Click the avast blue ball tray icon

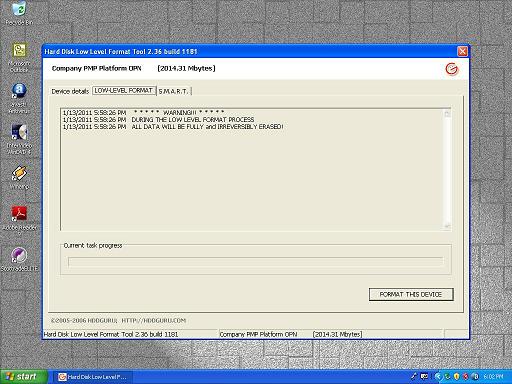[x=476, y=377]
